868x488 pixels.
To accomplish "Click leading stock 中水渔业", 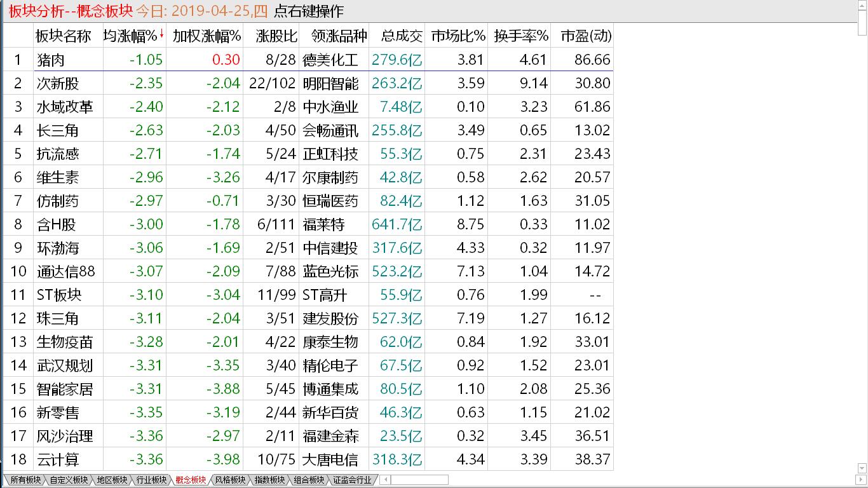I will click(x=330, y=107).
